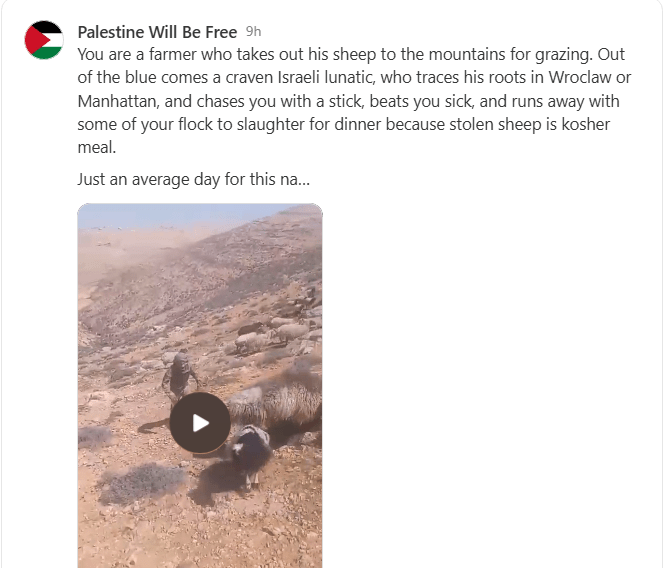Visit the Palestine Will Be Free profile name
This screenshot has height=568, width=667.
coord(157,32)
